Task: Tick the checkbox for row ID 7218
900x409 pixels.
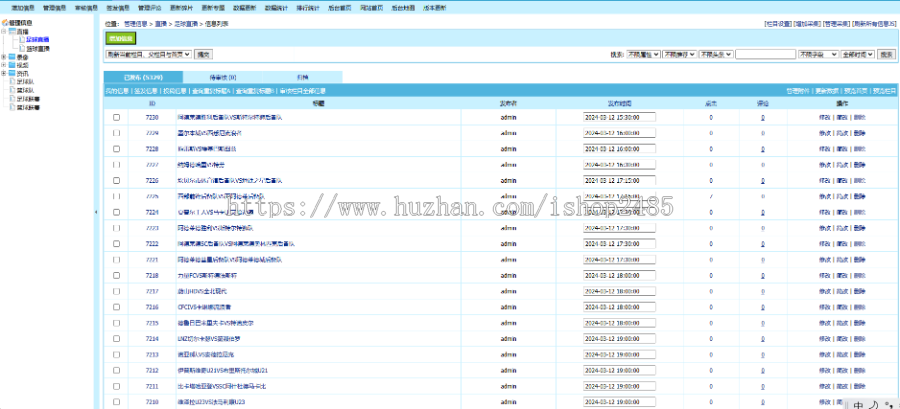Action: (117, 275)
